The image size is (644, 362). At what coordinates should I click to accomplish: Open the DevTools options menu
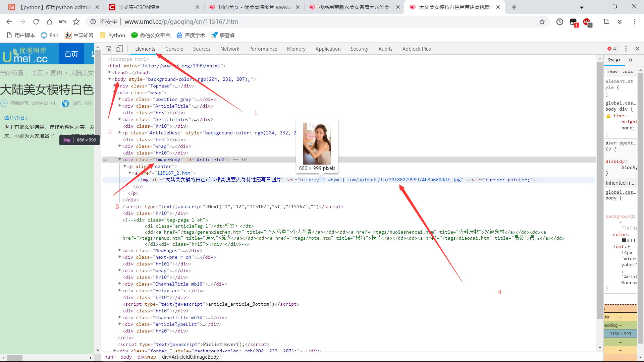tap(626, 49)
